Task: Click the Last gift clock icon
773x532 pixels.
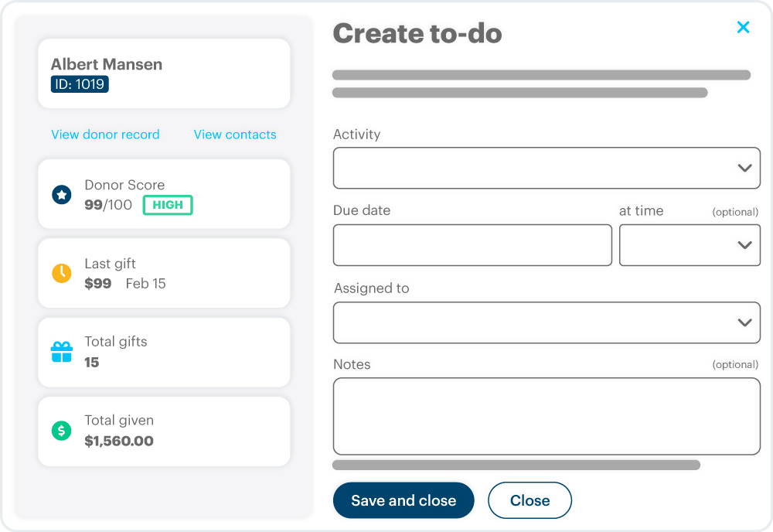Action: [62, 273]
